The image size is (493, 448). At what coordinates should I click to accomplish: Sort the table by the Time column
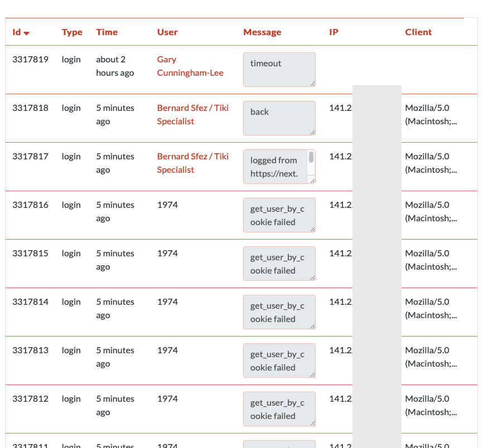point(107,32)
